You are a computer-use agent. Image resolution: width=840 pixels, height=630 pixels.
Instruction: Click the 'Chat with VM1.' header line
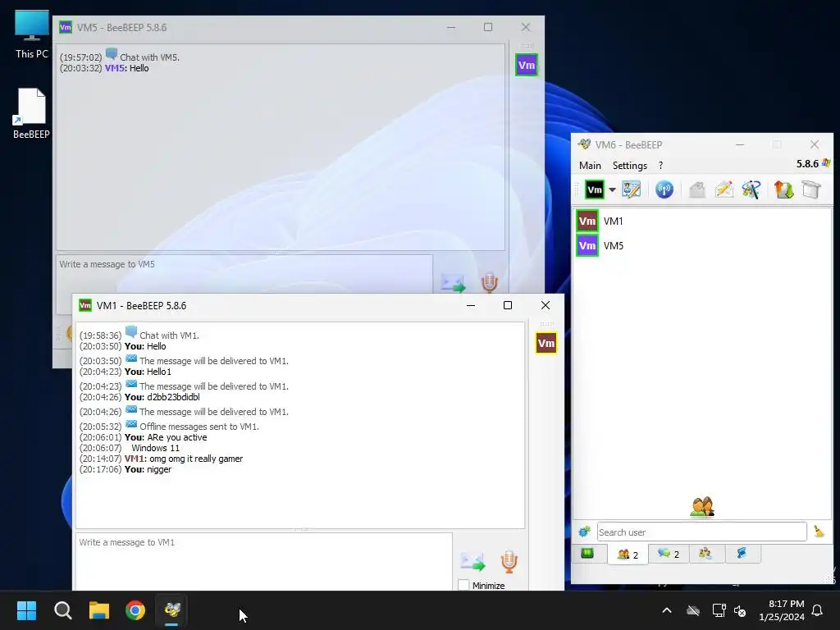point(139,335)
